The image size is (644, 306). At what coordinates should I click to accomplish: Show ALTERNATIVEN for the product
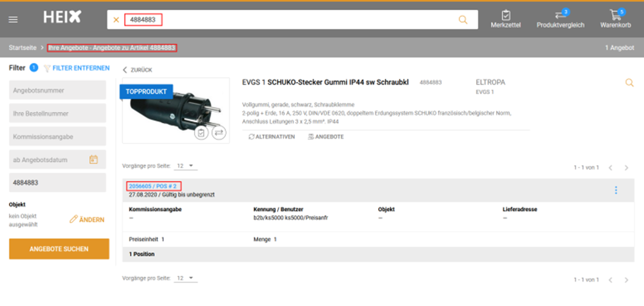pos(272,137)
